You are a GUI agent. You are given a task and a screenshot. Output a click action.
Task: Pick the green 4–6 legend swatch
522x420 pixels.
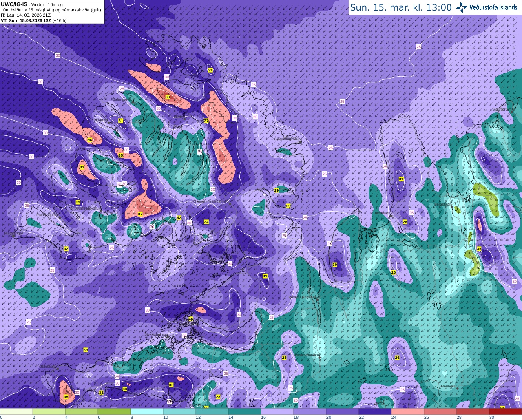click(x=82, y=411)
